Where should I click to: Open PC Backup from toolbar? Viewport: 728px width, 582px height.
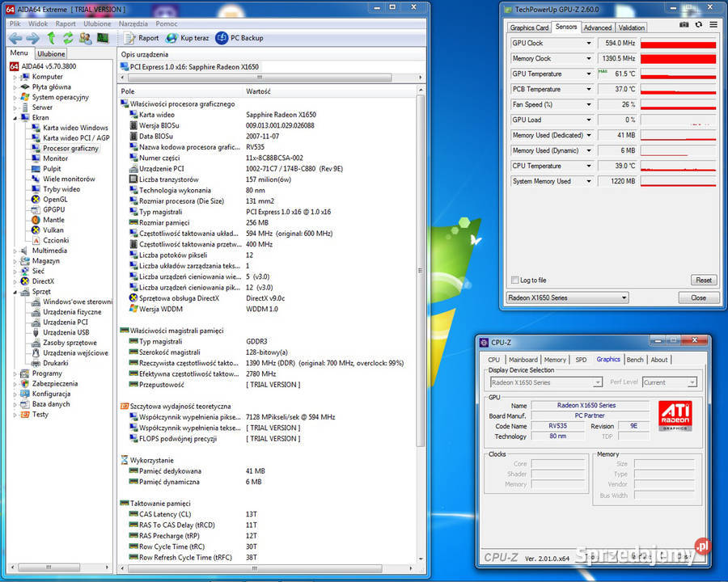pos(239,38)
